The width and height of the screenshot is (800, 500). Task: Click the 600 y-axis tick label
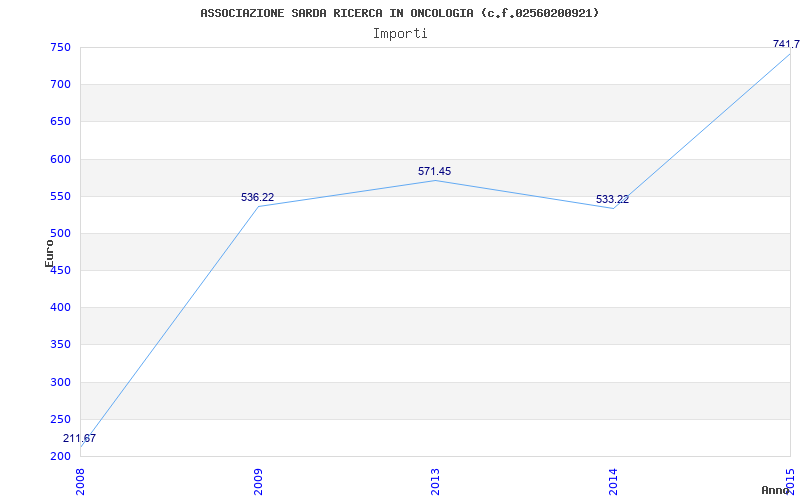(x=60, y=159)
